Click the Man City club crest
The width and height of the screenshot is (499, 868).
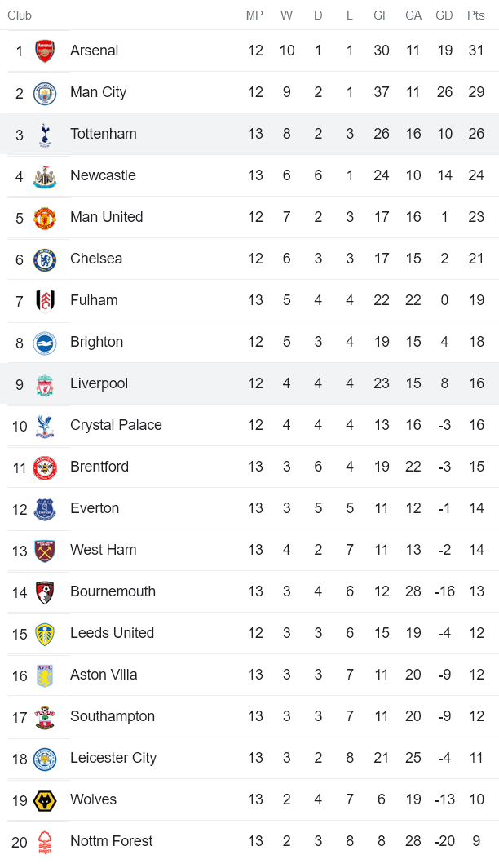click(45, 92)
